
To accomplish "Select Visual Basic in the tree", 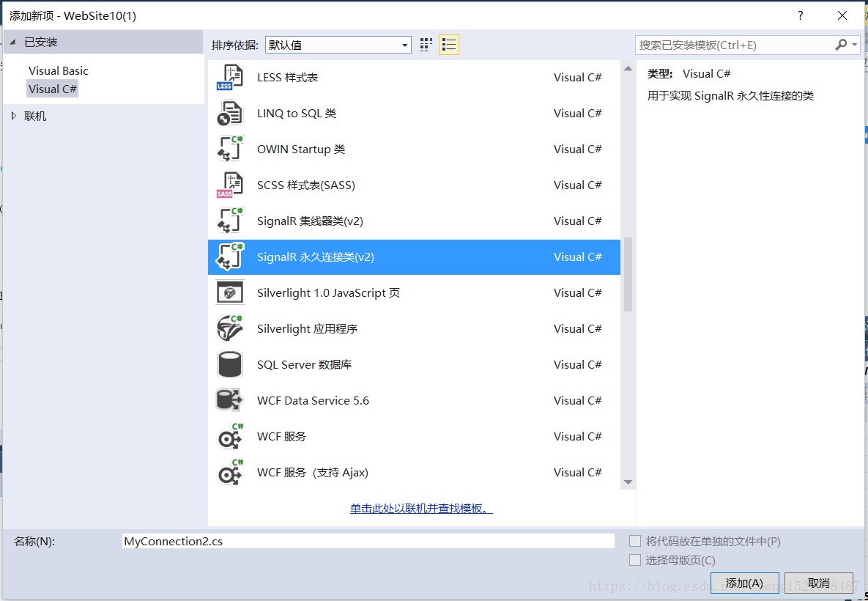I will (x=59, y=71).
